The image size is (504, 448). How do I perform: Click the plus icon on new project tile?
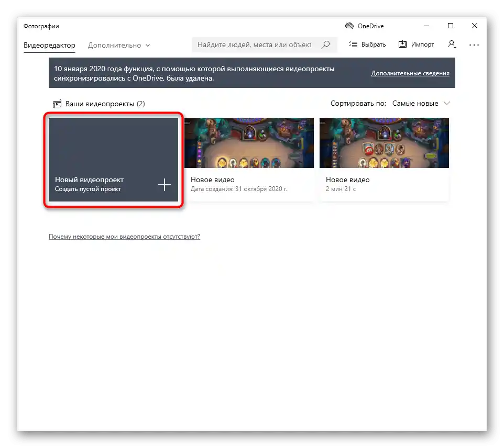[x=165, y=185]
